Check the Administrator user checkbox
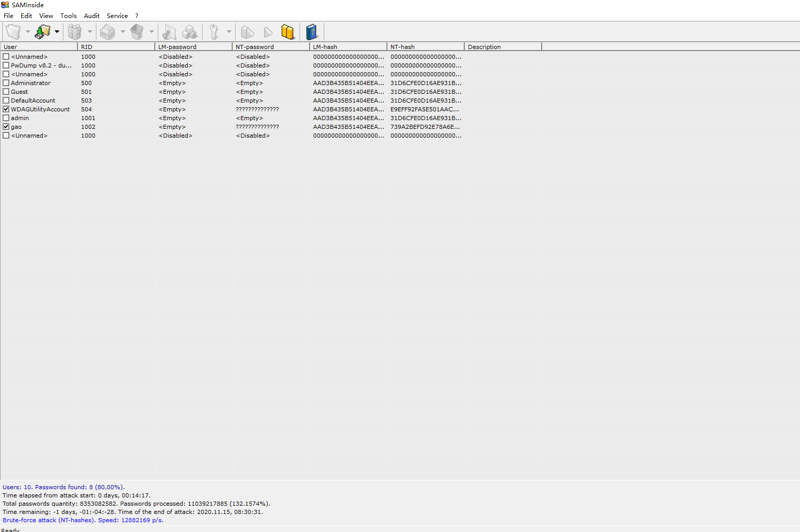 click(x=6, y=83)
